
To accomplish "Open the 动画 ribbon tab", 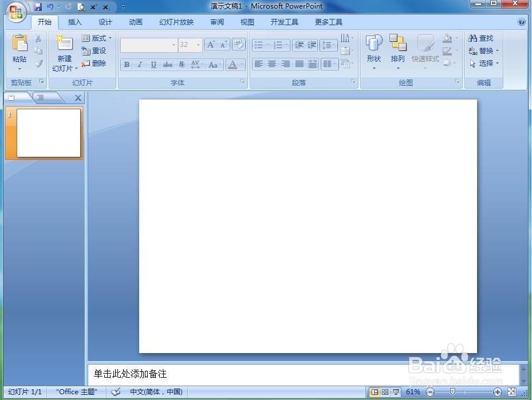I will point(136,22).
